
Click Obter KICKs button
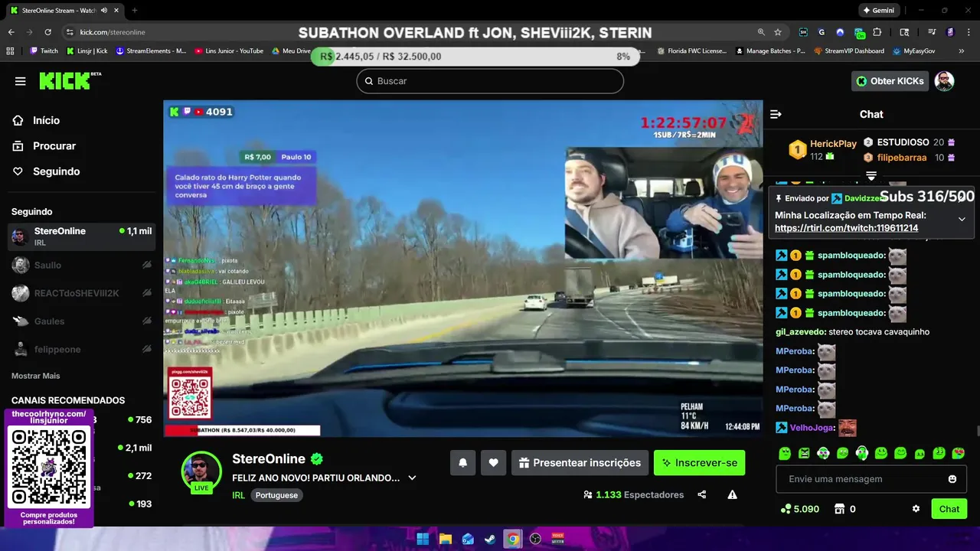point(890,81)
